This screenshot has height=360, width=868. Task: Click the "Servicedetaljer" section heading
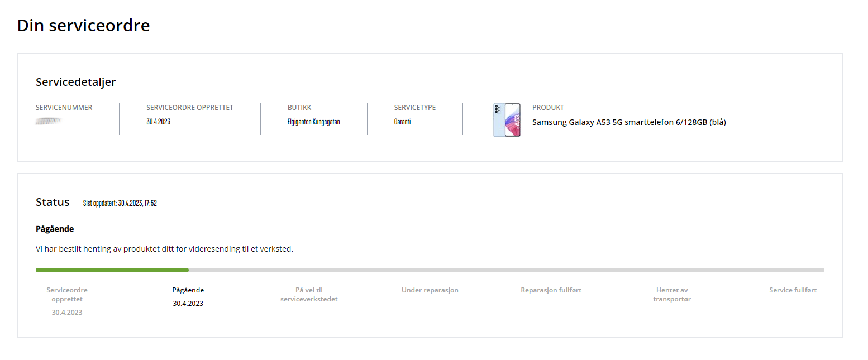pos(76,82)
